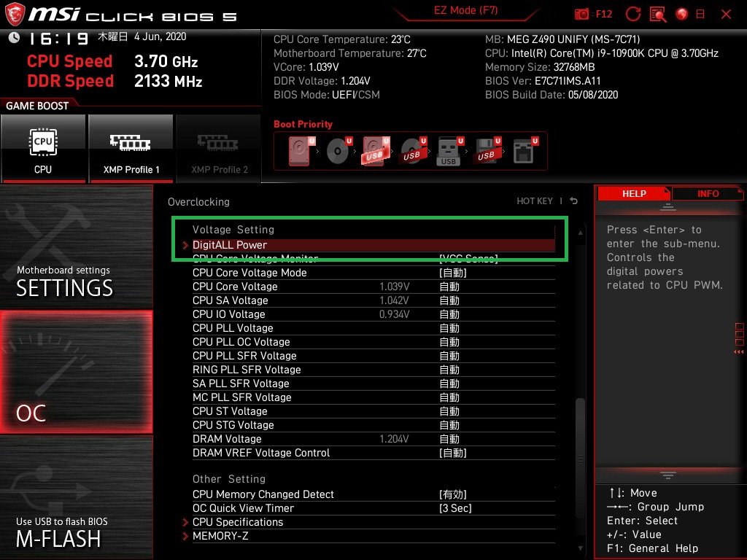Click the Memory Size 32768MB text
Image resolution: width=747 pixels, height=560 pixels.
click(x=540, y=67)
